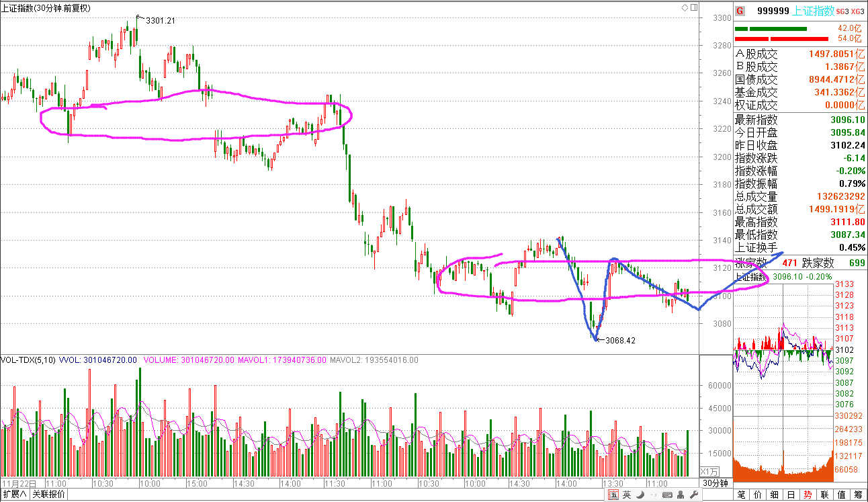Switch to the 笔 tab
The height and width of the screenshot is (502, 868).
741,495
